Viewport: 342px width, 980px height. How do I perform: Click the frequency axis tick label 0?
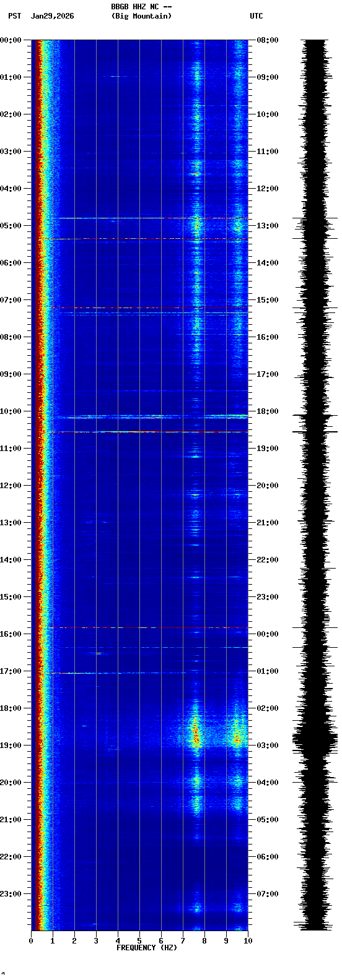pyautogui.click(x=31, y=941)
